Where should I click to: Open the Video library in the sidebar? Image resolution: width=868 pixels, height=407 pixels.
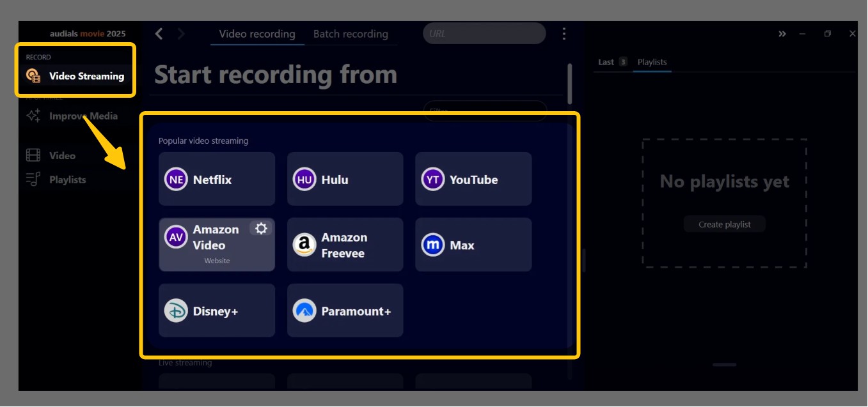(51, 155)
